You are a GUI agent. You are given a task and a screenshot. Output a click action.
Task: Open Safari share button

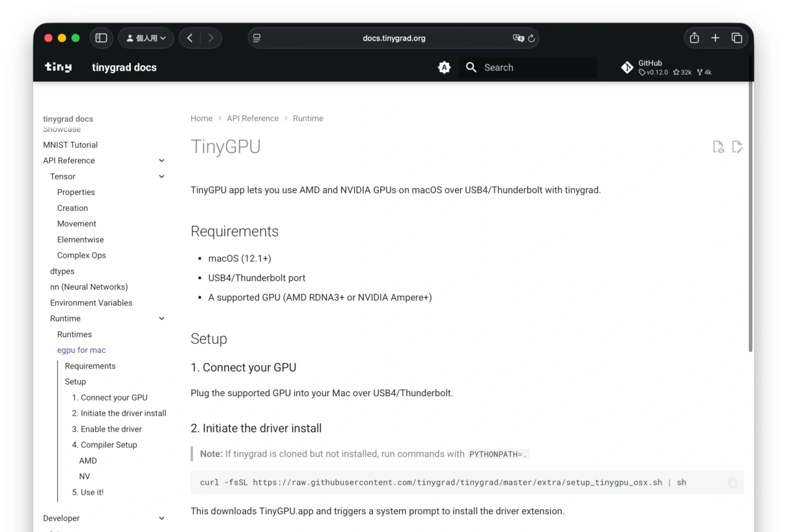(x=694, y=38)
